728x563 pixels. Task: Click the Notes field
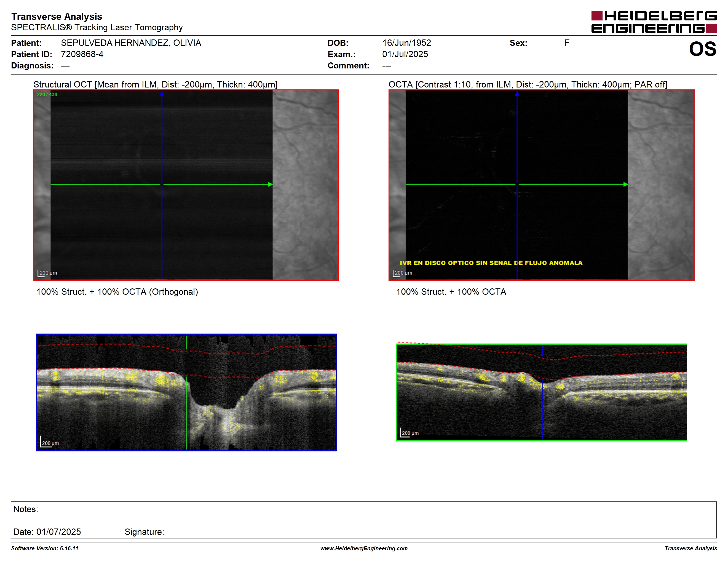pos(364,520)
